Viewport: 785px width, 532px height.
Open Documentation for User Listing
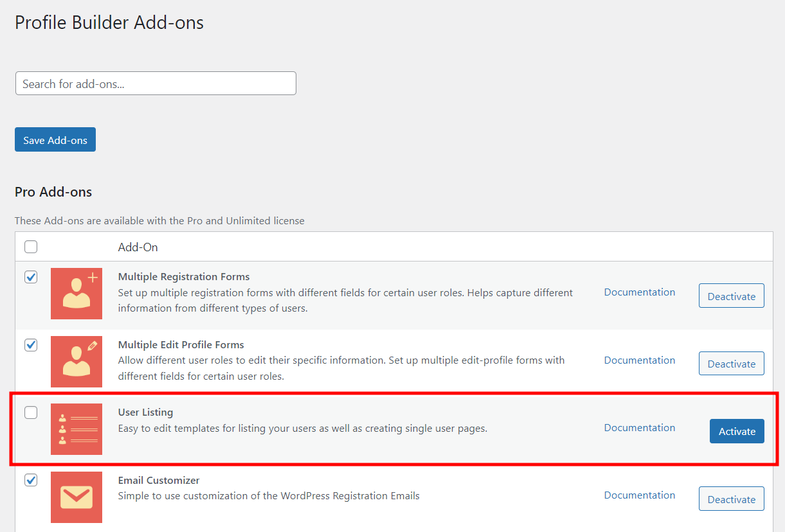[640, 427]
